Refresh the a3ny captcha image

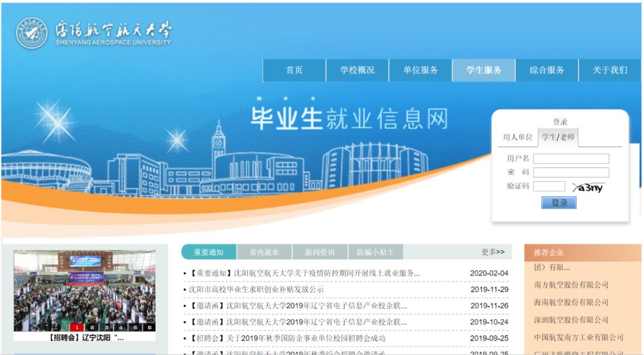click(x=589, y=188)
